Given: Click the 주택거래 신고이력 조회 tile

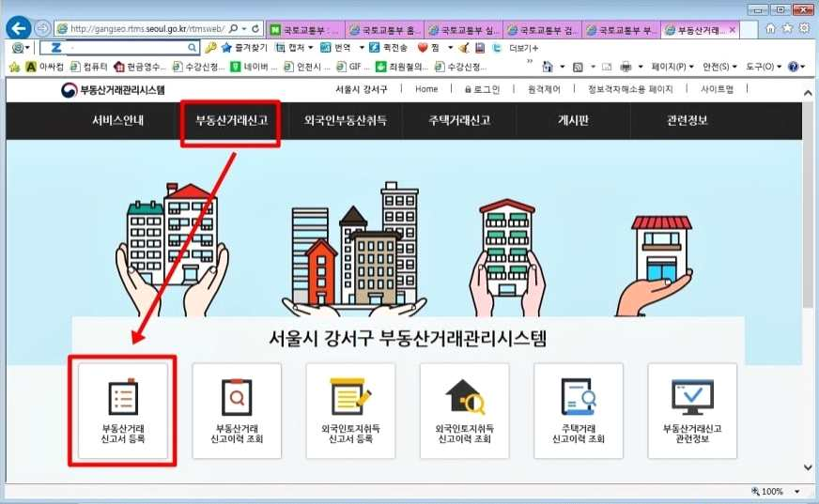Looking at the screenshot, I should 579,410.
